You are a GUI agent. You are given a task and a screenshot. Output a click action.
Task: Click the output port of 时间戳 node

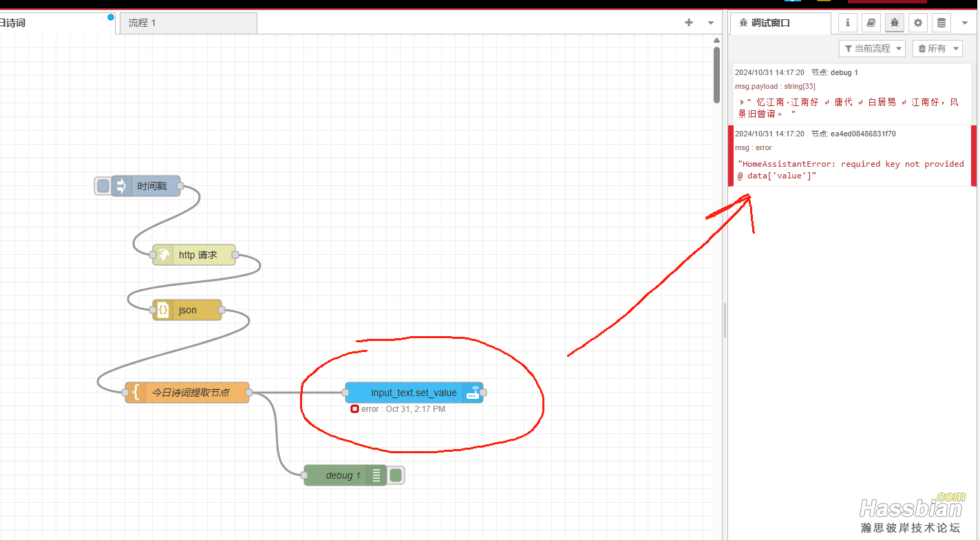(180, 186)
